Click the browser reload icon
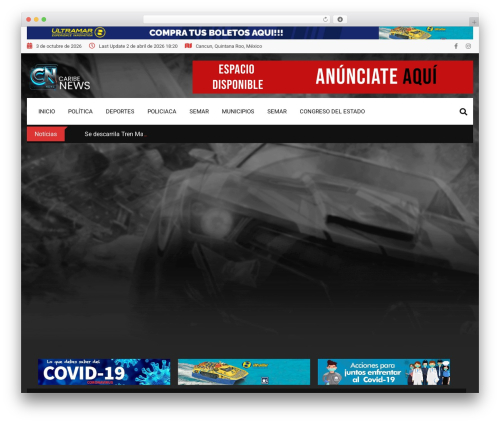 [325, 19]
